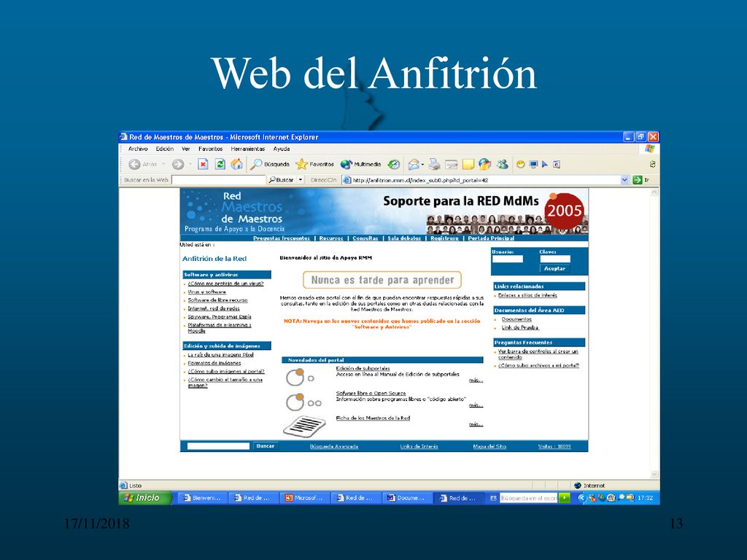The width and height of the screenshot is (747, 560).
Task: Open Software de libre recurso link
Action: (217, 300)
